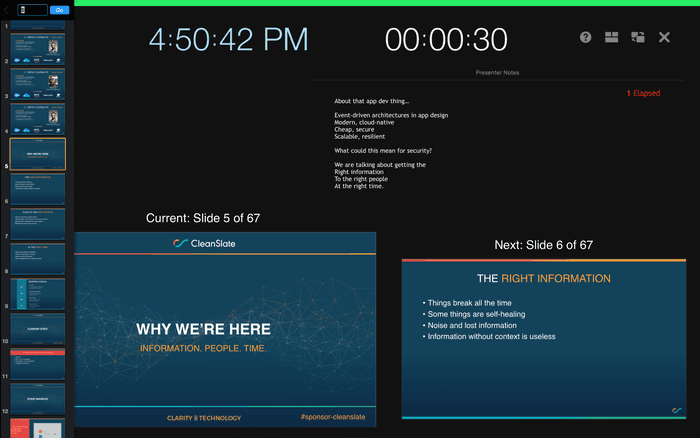Viewport: 700px width, 438px height.
Task: Click the next slide preview image
Action: pos(544,339)
